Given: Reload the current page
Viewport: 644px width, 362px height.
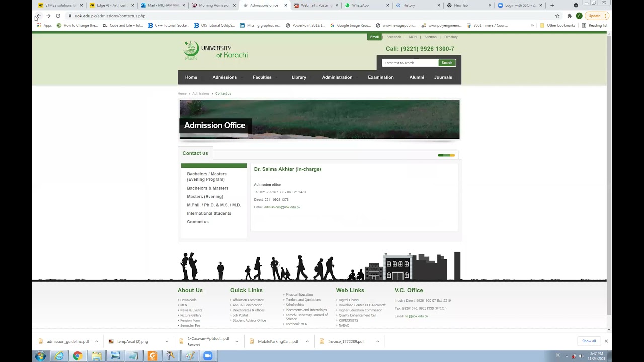Looking at the screenshot, I should click(58, 16).
